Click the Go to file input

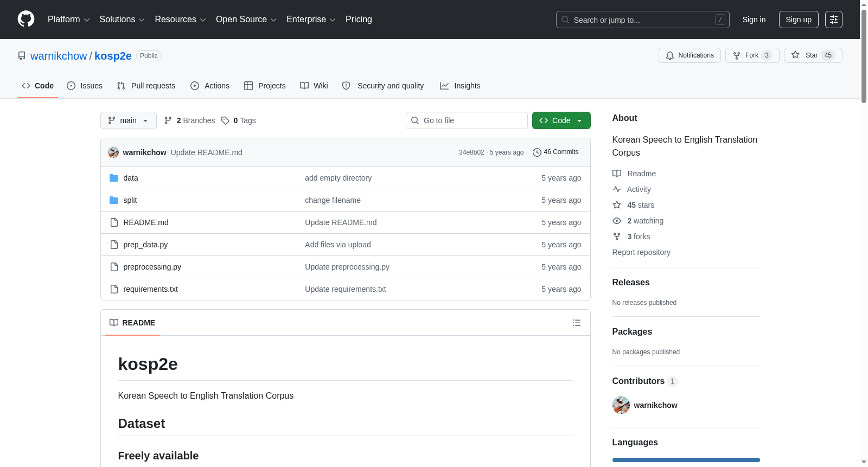pos(467,120)
